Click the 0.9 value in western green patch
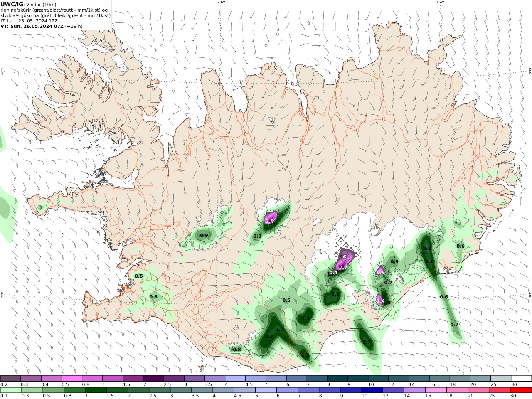 point(204,235)
